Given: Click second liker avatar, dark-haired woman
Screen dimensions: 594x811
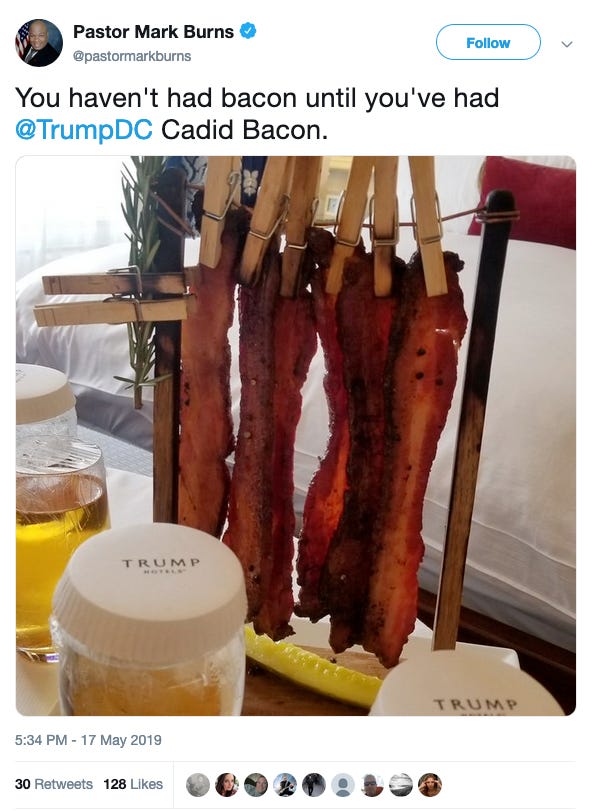Looking at the screenshot, I should (x=227, y=785).
